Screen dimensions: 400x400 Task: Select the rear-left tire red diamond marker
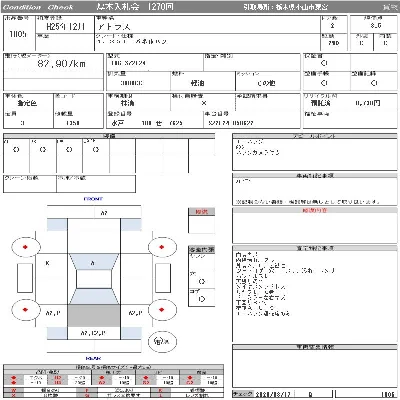pos(25,310)
